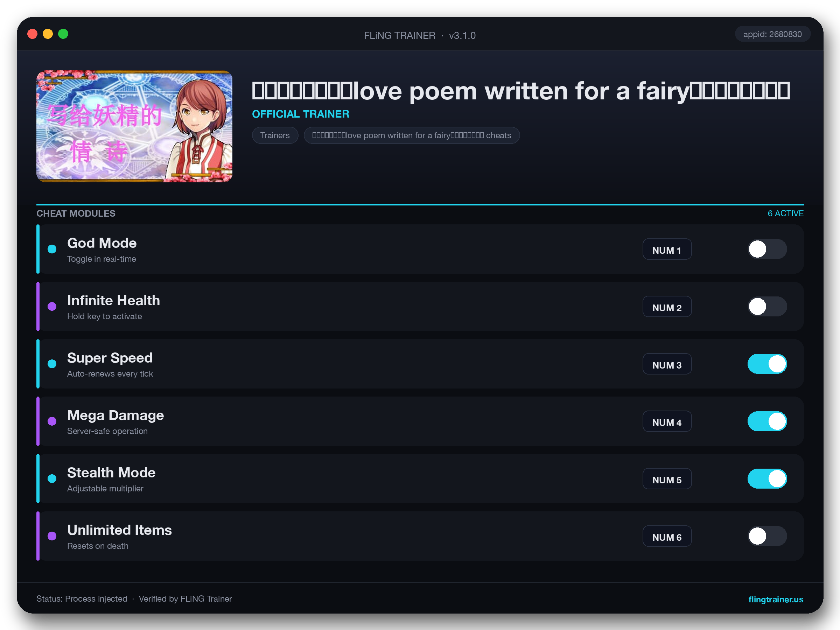This screenshot has width=840, height=630.
Task: Choose the NUM 6 hotkey button
Action: click(x=667, y=536)
